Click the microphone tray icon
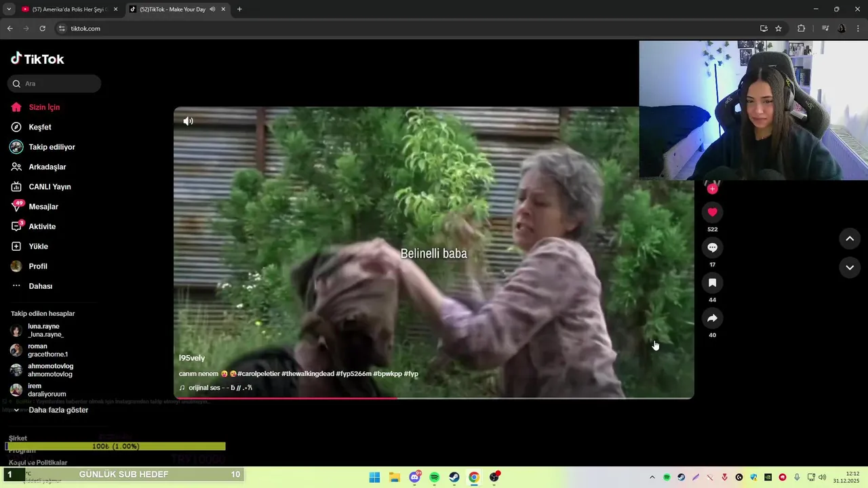The height and width of the screenshot is (488, 868). [797, 477]
